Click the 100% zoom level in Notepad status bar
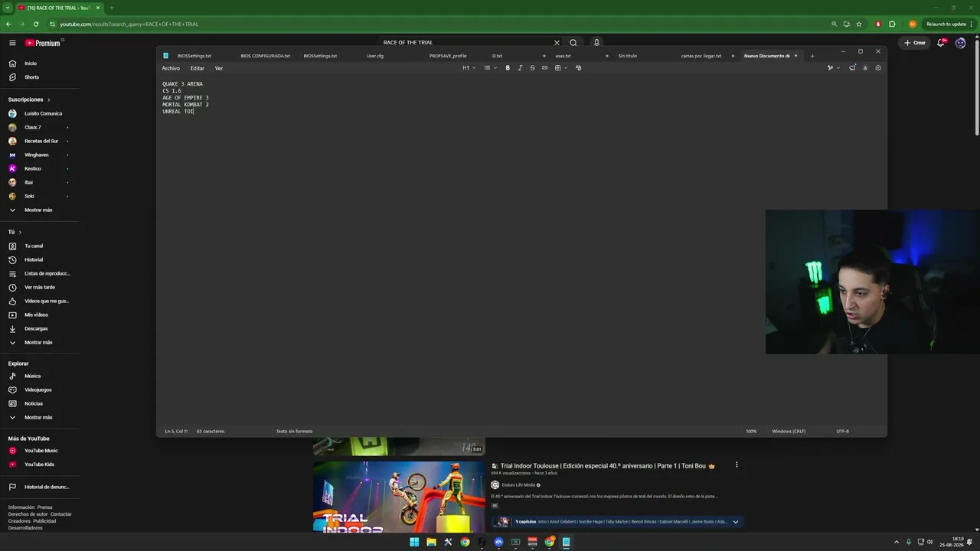 point(751,432)
